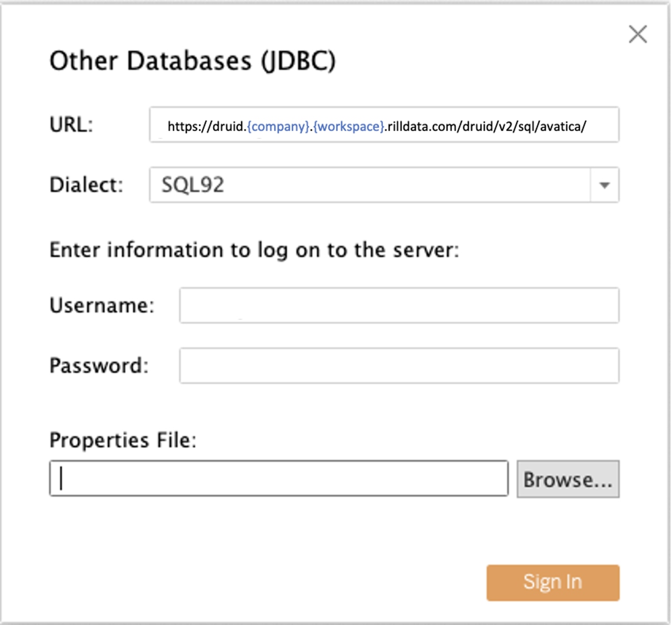Click the 'Username:' label
The image size is (672, 625).
point(102,305)
